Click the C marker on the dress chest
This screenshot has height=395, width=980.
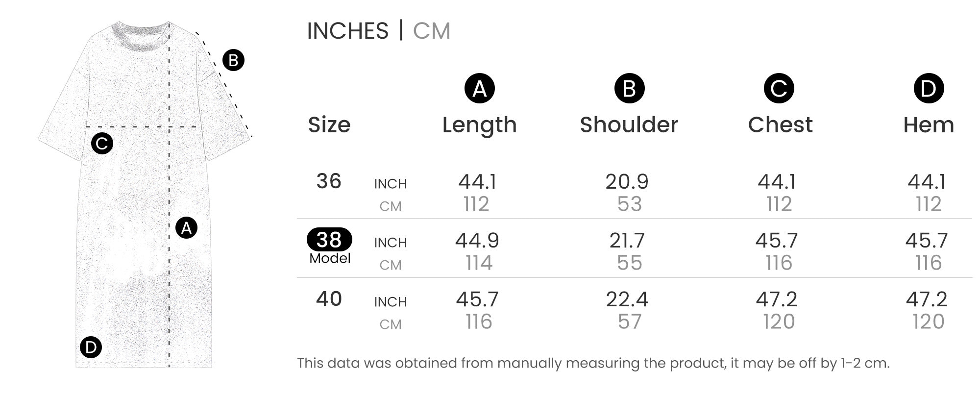[102, 144]
